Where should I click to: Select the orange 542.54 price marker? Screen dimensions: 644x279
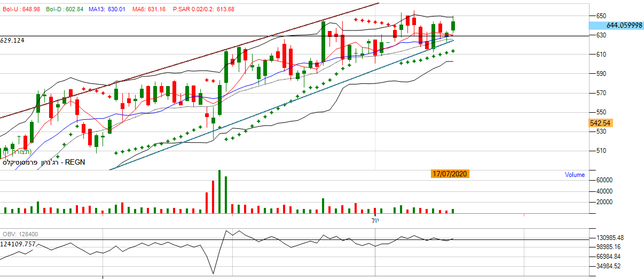pyautogui.click(x=600, y=122)
